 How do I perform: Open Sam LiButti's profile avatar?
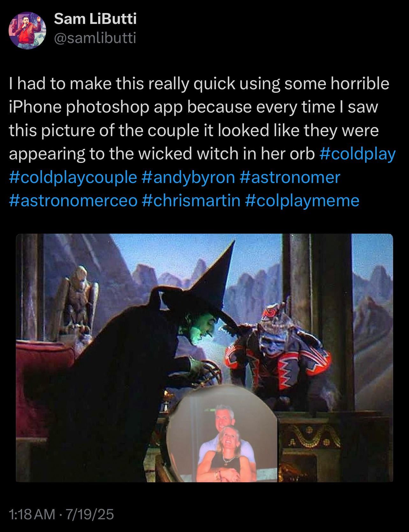(28, 31)
